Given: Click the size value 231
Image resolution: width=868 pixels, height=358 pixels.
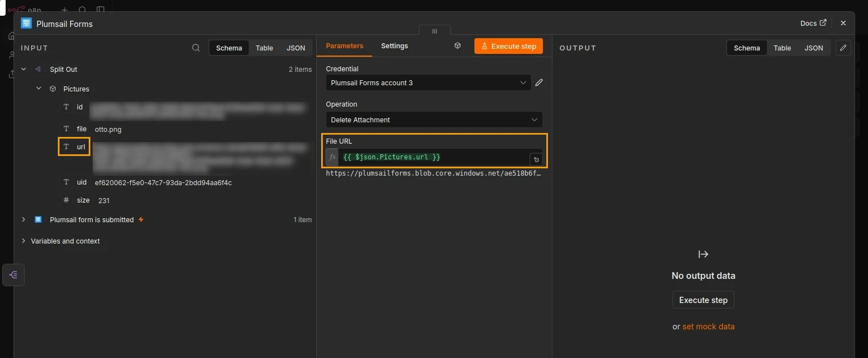Looking at the screenshot, I should 104,200.
